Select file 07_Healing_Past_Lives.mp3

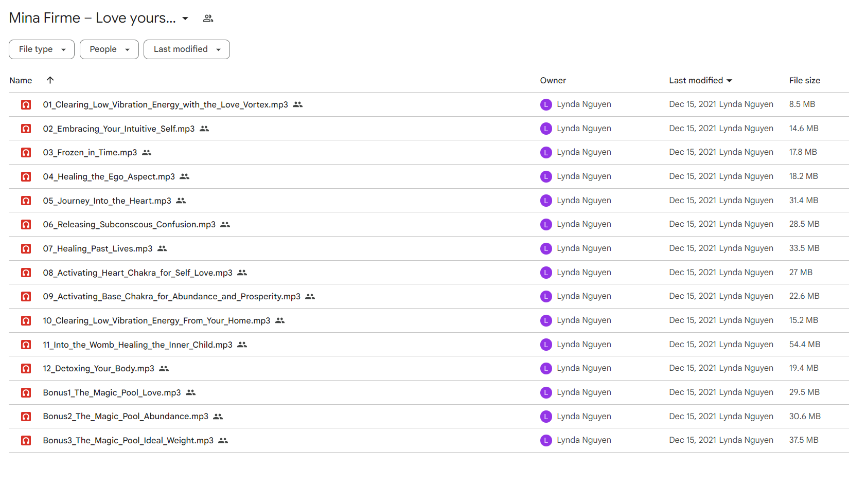tap(98, 248)
